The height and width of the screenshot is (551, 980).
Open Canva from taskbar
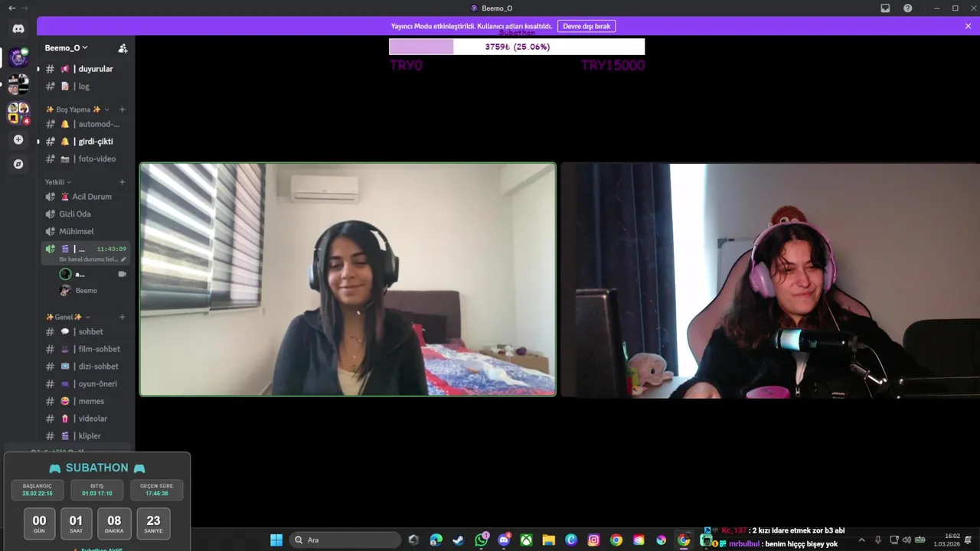click(x=571, y=540)
